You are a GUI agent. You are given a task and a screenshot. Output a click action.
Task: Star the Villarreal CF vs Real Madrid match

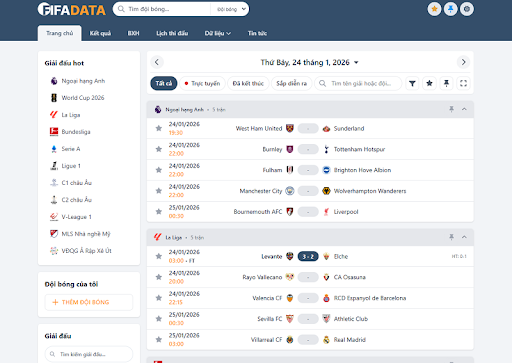159,340
